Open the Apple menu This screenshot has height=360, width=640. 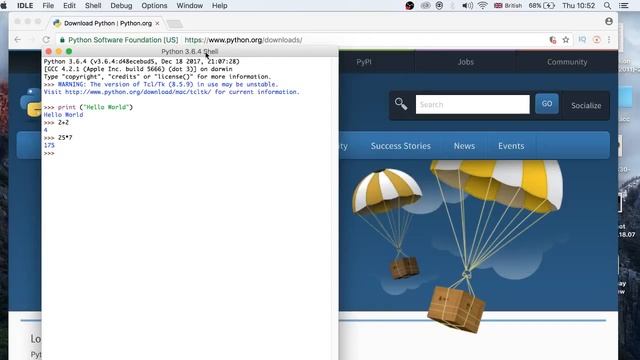point(4,6)
